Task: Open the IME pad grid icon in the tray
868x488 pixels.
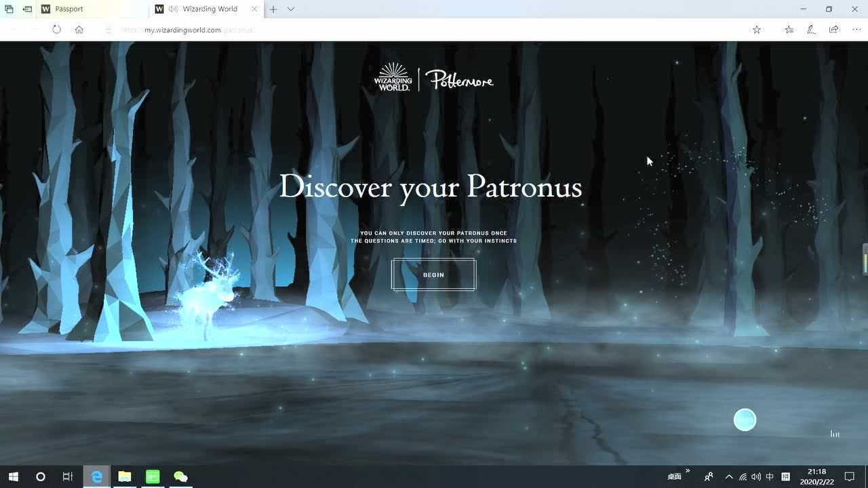Action: pyautogui.click(x=785, y=476)
